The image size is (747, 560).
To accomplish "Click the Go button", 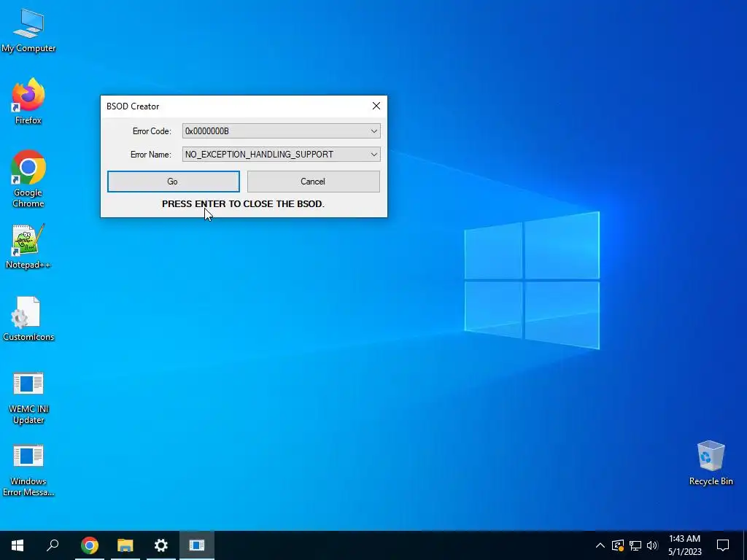I will (x=174, y=182).
